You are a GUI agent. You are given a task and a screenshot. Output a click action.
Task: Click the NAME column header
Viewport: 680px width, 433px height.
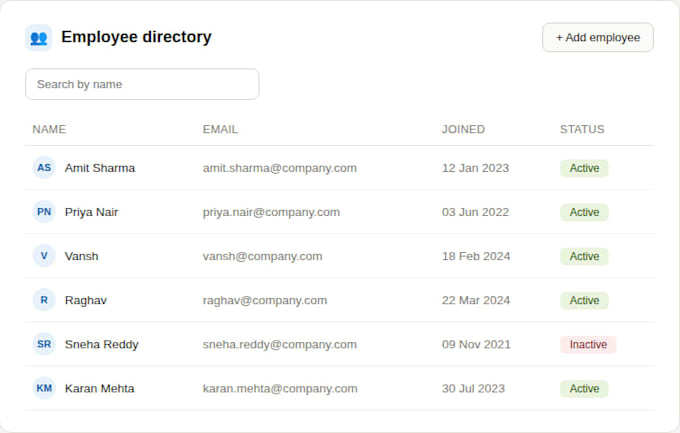(x=49, y=129)
